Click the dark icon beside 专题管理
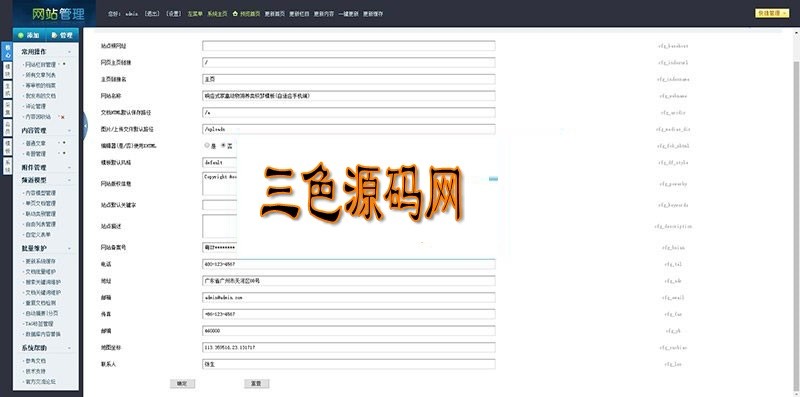Screen dimensions: 800x397 tap(64, 153)
